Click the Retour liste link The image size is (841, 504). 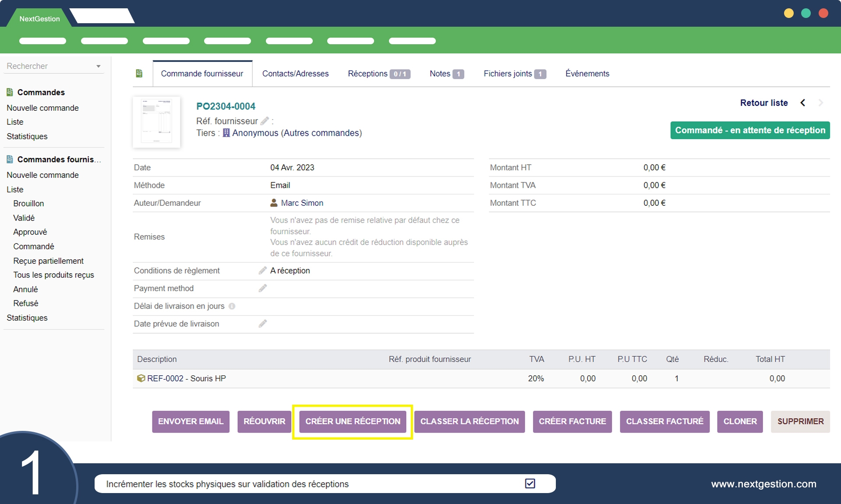pos(763,103)
